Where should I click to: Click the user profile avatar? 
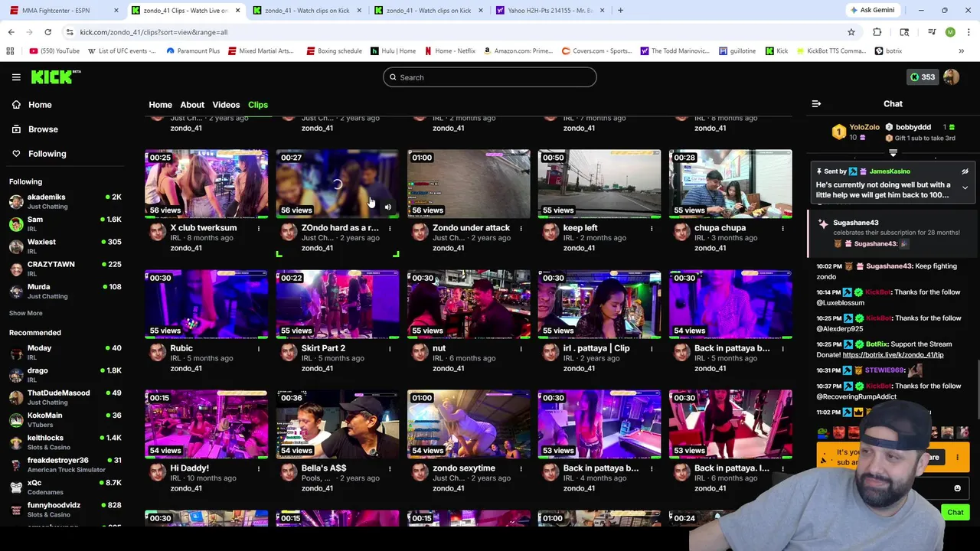[x=951, y=77]
